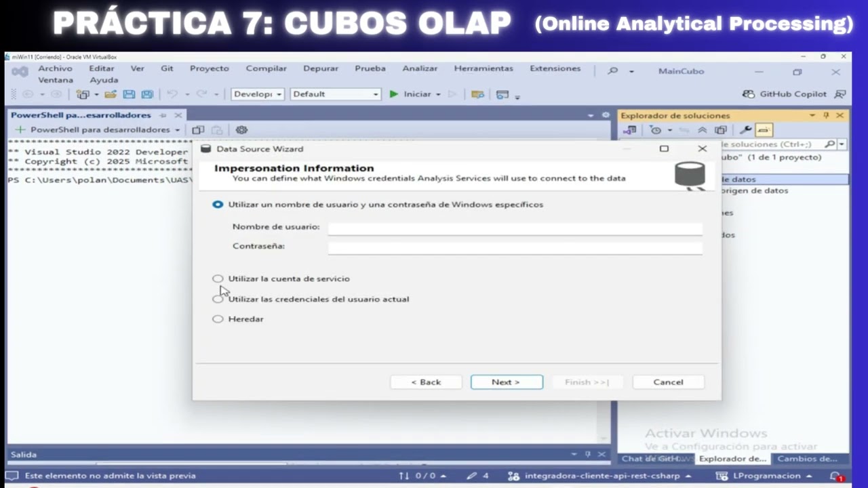
Task: Open PowerShell terminal settings gear
Action: pos(241,129)
